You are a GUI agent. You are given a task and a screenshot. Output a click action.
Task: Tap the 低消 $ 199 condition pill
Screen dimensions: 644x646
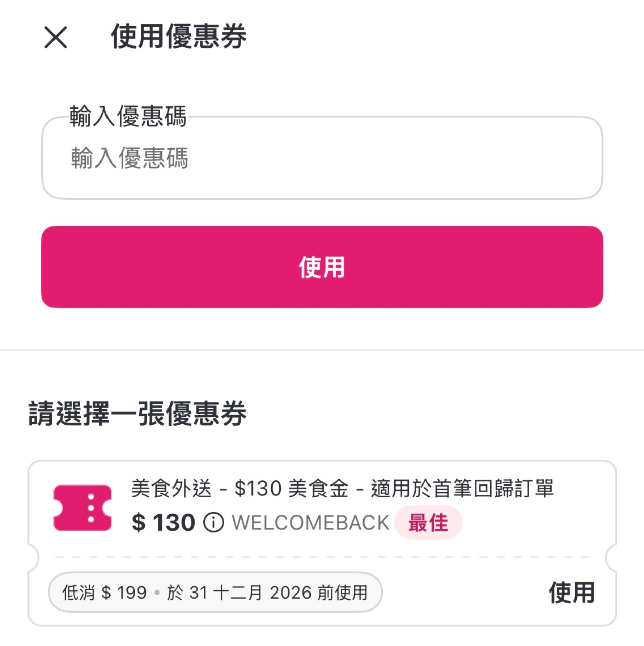click(x=104, y=593)
